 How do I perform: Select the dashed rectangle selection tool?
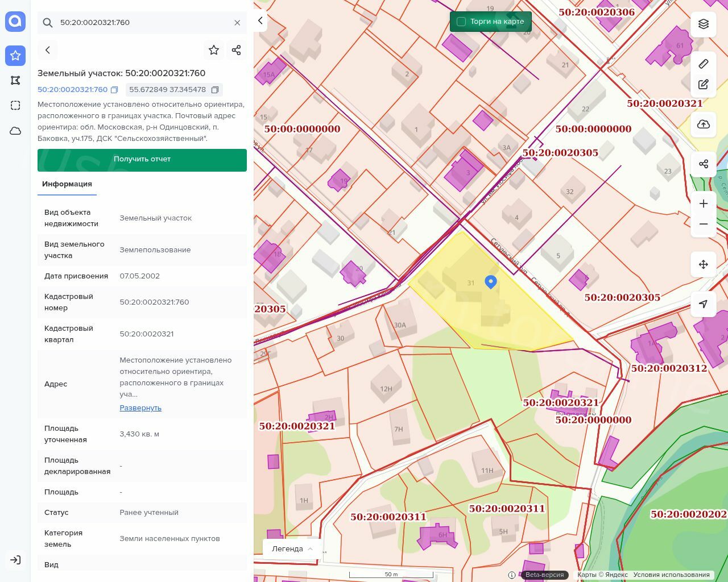tap(15, 106)
